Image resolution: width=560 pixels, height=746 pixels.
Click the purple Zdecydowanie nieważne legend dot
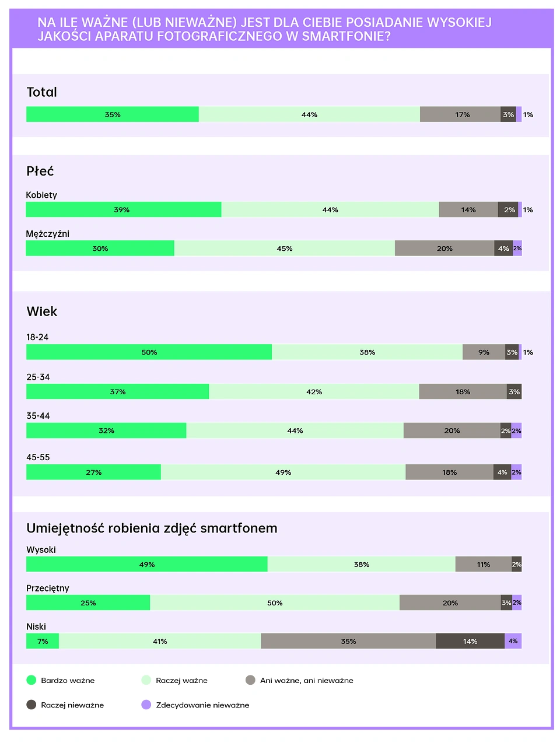(146, 704)
